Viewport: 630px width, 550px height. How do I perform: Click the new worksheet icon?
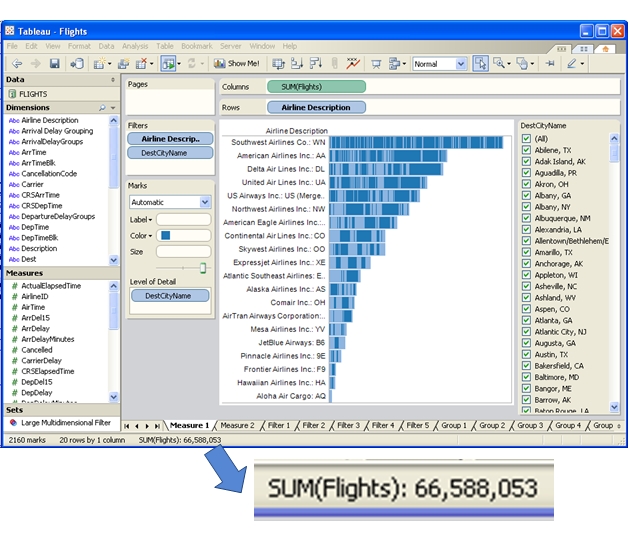tap(99, 63)
